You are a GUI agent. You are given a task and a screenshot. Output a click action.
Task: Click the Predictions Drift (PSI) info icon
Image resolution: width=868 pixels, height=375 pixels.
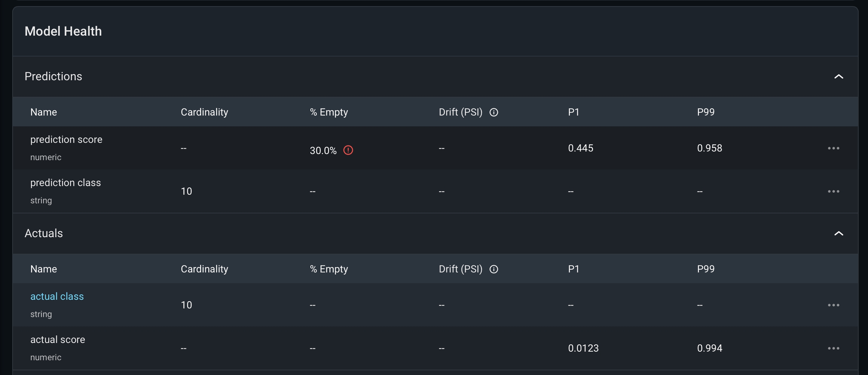(494, 112)
